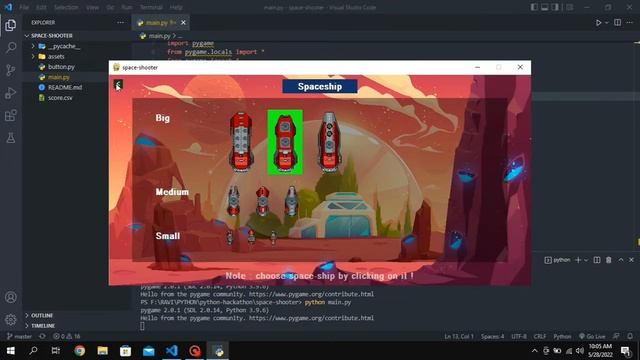The image size is (640, 360).
Task: Open the Help menu
Action: click(x=176, y=7)
